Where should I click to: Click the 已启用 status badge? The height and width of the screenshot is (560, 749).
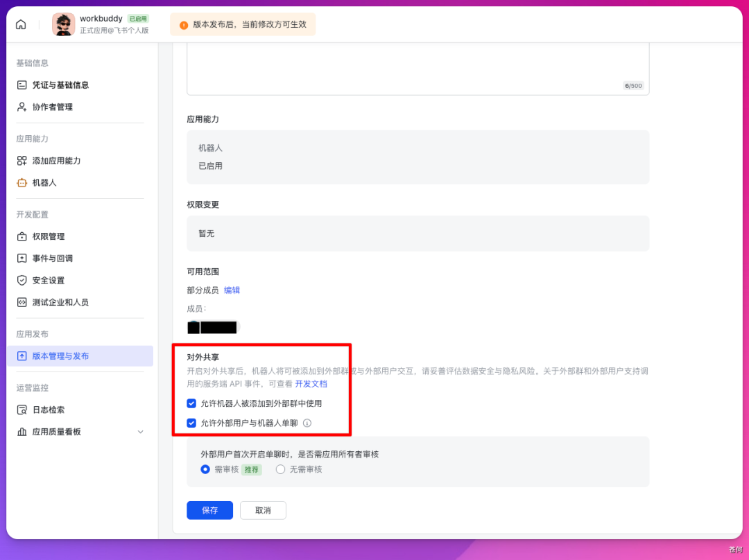pos(138,19)
